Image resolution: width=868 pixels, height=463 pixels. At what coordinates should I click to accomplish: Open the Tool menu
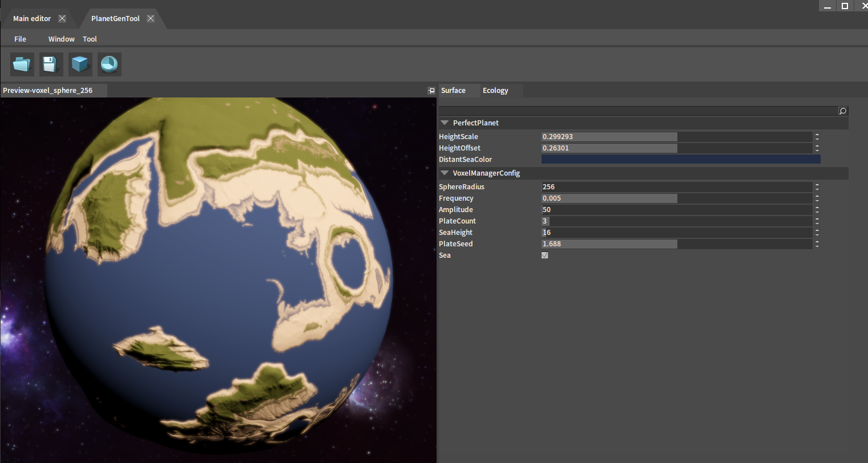(x=90, y=39)
